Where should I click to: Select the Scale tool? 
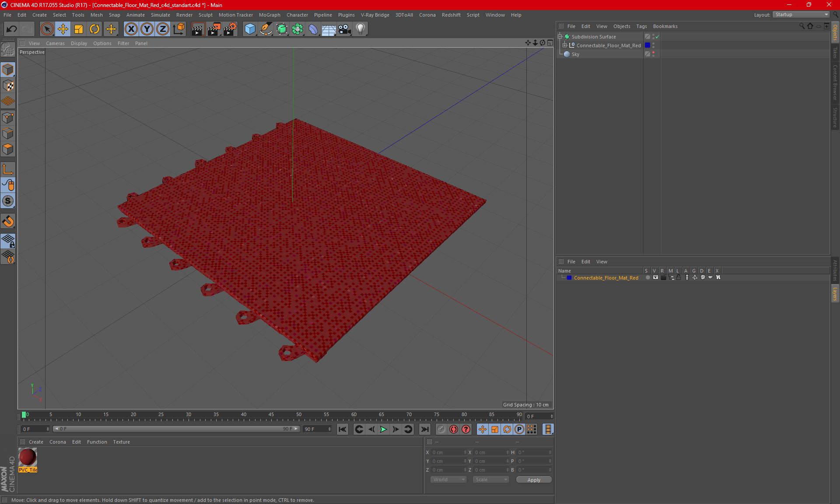click(79, 29)
